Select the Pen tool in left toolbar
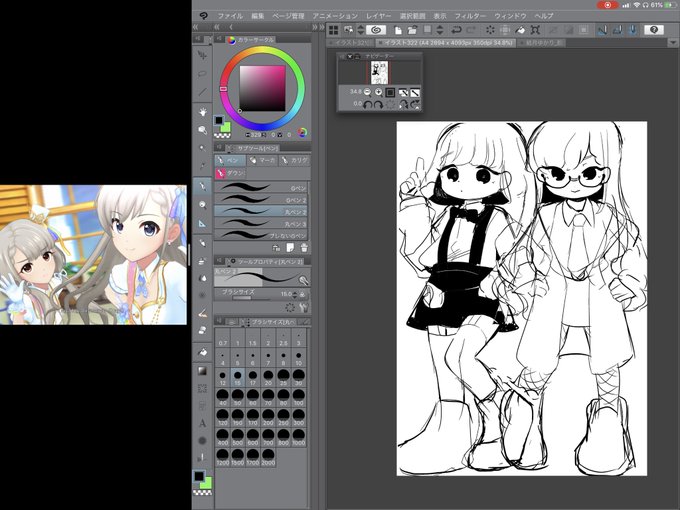 click(202, 186)
